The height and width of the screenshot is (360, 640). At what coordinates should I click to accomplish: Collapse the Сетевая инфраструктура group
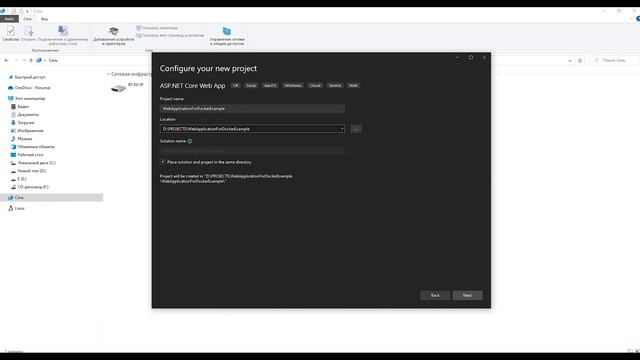(x=108, y=74)
